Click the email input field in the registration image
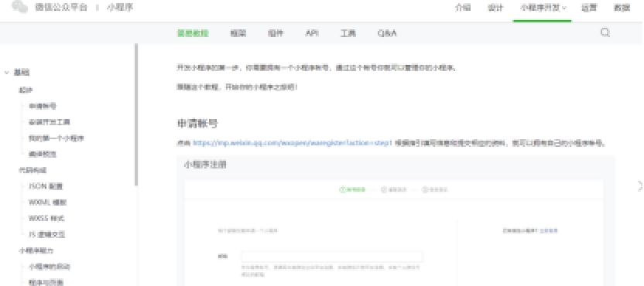The height and width of the screenshot is (286, 644). click(332, 257)
